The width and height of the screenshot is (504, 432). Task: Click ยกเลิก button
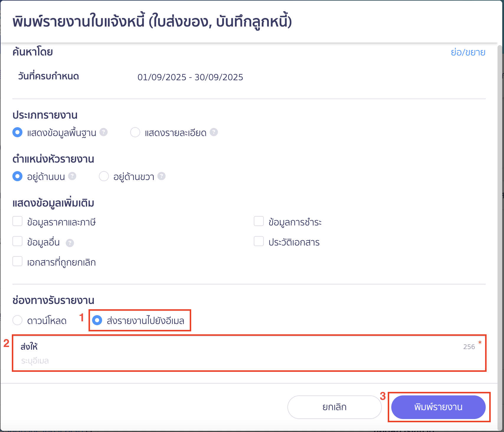click(x=334, y=407)
